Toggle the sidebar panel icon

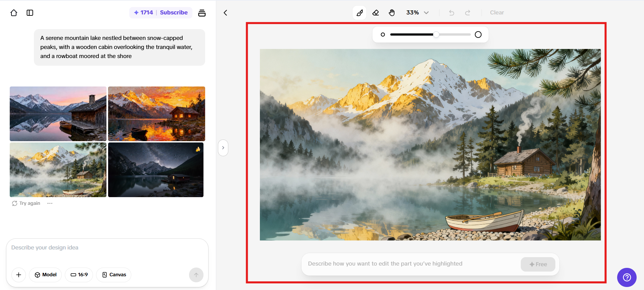(30, 13)
